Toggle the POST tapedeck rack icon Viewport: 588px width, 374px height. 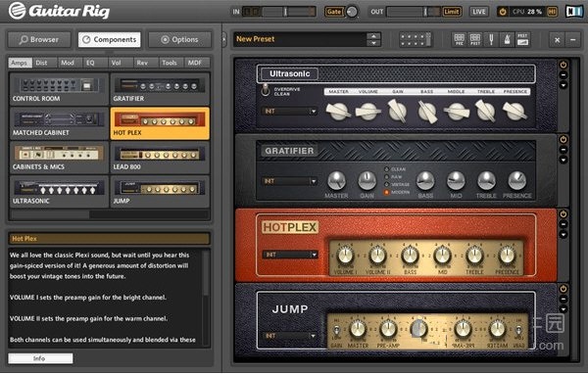pyautogui.click(x=475, y=39)
